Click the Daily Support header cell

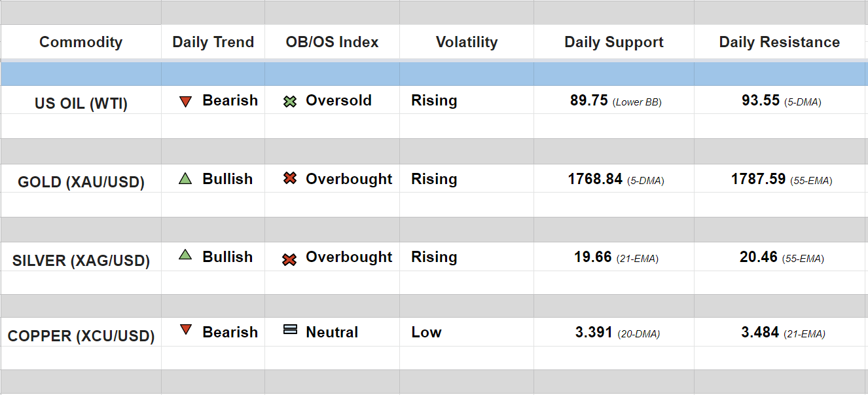click(x=613, y=42)
